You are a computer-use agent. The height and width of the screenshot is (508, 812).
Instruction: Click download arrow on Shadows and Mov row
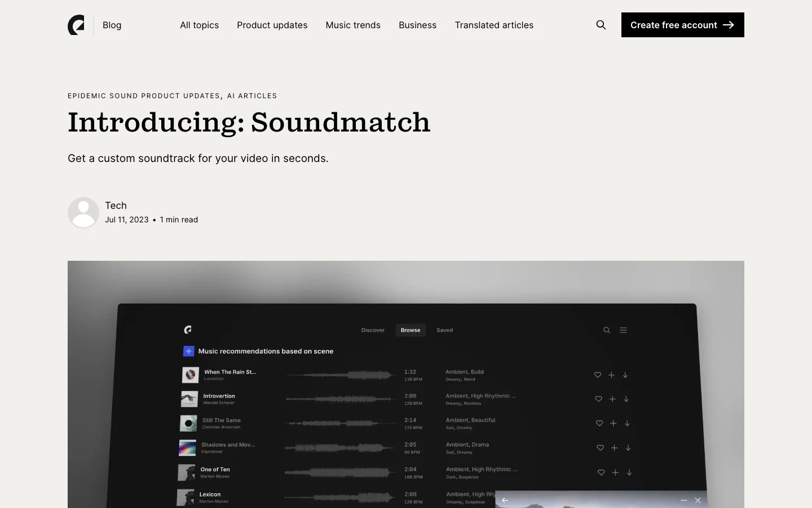(628, 448)
